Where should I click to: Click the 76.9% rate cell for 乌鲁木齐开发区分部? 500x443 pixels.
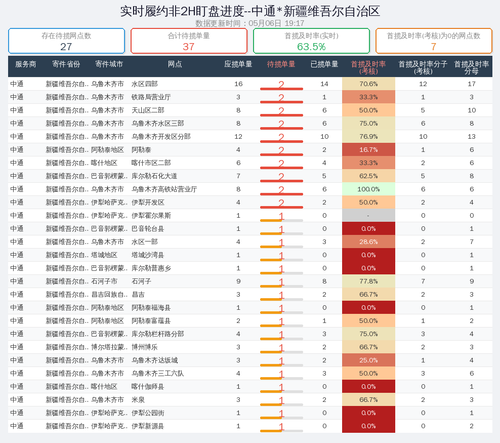(368, 137)
